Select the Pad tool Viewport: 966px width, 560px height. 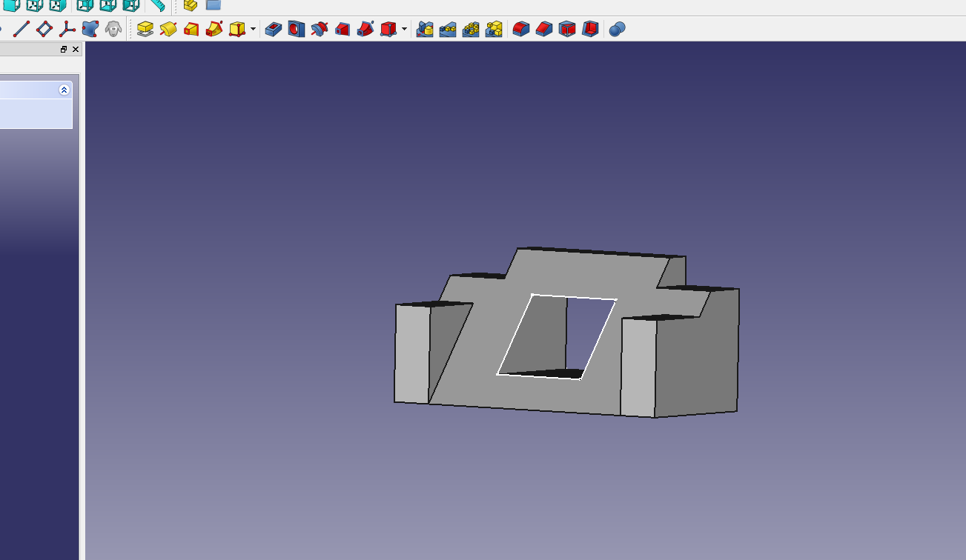145,30
